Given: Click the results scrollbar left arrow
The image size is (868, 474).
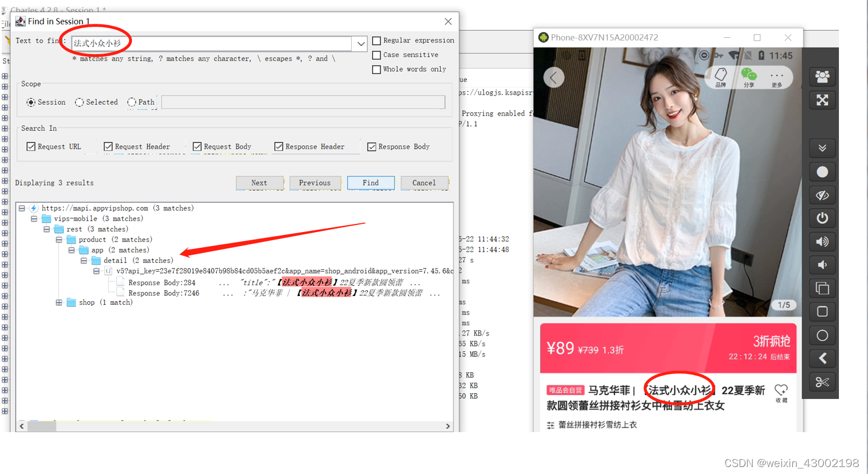Looking at the screenshot, I should tap(22, 426).
